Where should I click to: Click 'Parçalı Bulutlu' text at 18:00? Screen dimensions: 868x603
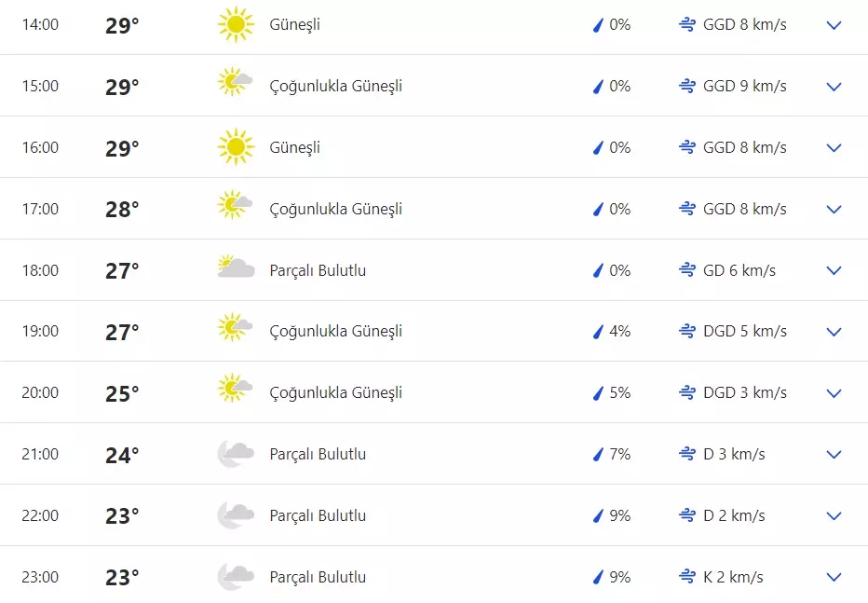pyautogui.click(x=318, y=270)
